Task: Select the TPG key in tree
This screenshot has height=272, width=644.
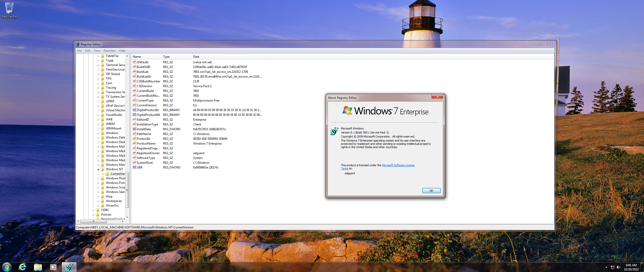Action: [x=108, y=79]
